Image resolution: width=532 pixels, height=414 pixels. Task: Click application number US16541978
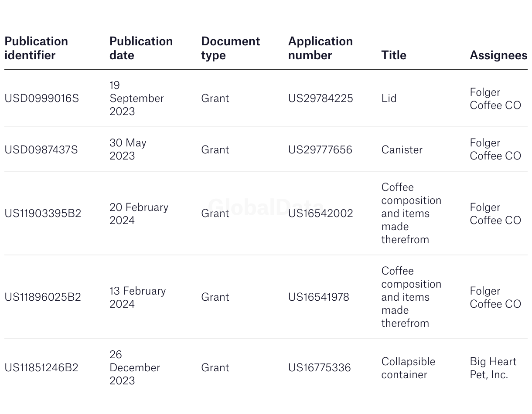pyautogui.click(x=318, y=297)
